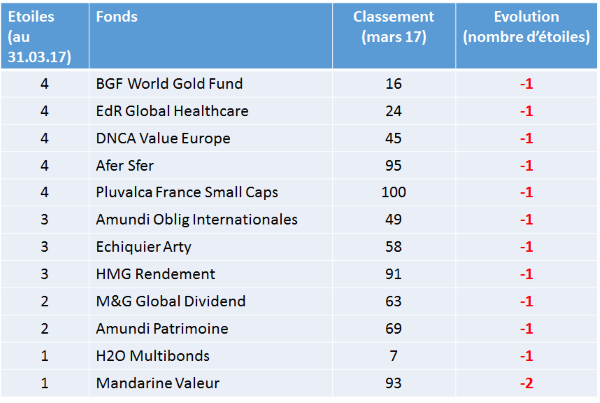Click the Echiquier Arty cell
Image resolution: width=600 pixels, height=403 pixels.
(x=143, y=247)
